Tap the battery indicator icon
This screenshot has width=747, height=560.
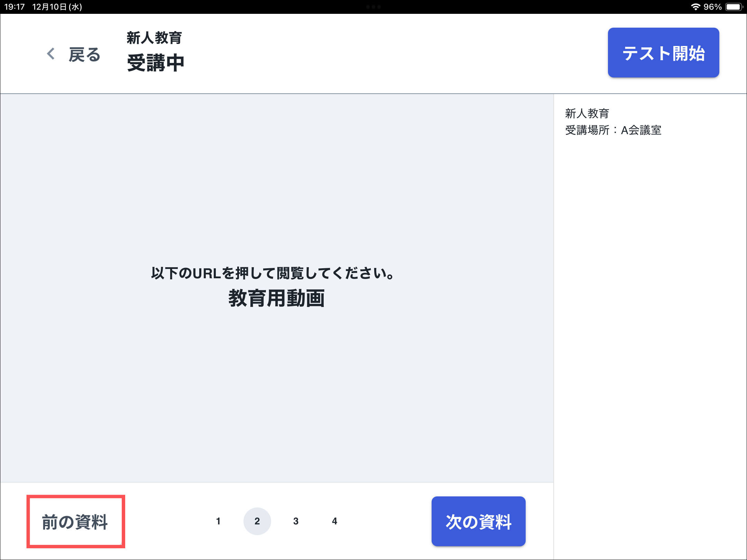pos(734,7)
